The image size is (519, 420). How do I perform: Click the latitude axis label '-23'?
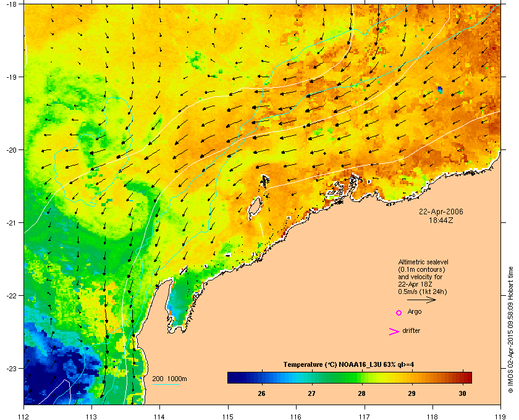click(12, 368)
